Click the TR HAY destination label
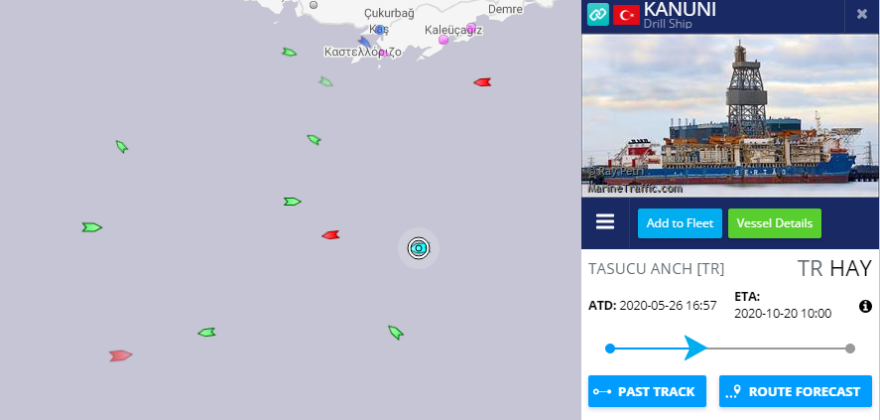 [835, 268]
